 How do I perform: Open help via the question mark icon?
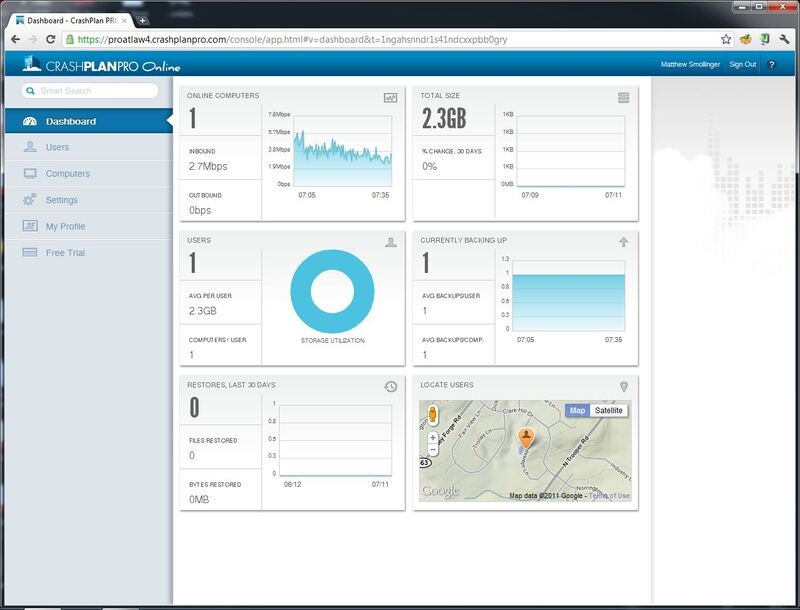[x=771, y=64]
